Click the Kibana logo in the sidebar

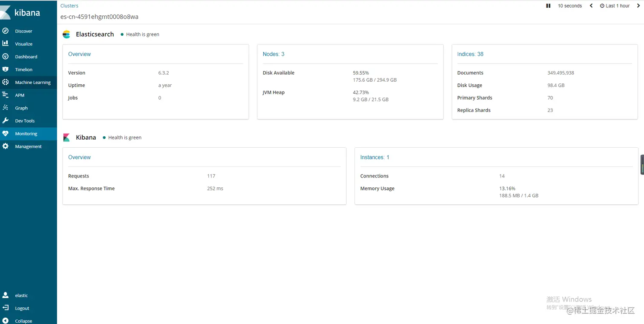coord(20,12)
